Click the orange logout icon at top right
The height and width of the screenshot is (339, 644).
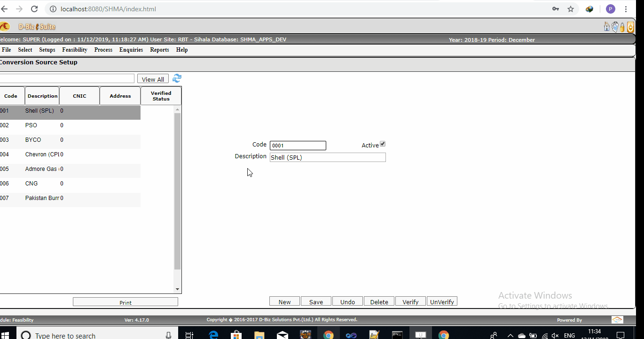(630, 27)
